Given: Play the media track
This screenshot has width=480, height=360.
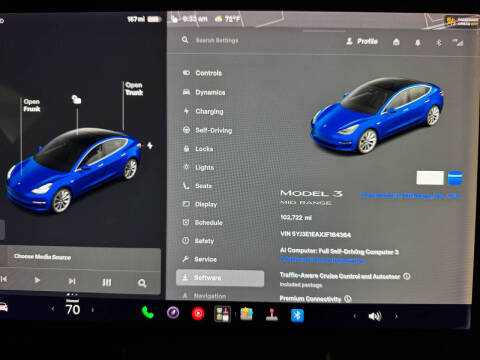Looking at the screenshot, I should (37, 280).
